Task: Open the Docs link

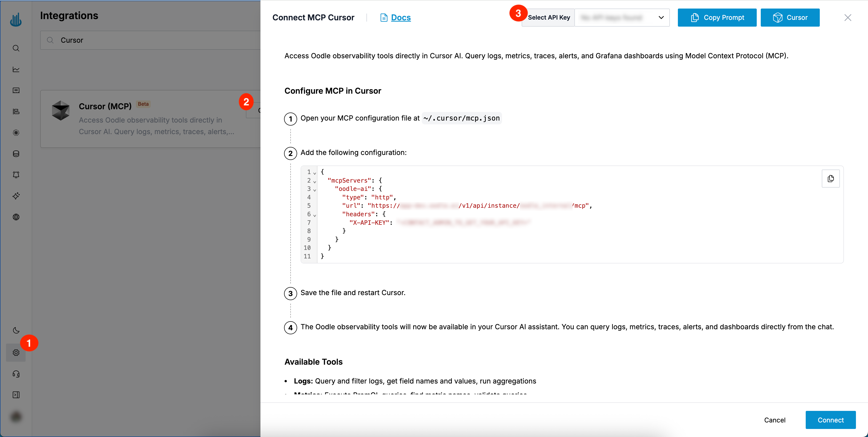Action: (x=400, y=18)
